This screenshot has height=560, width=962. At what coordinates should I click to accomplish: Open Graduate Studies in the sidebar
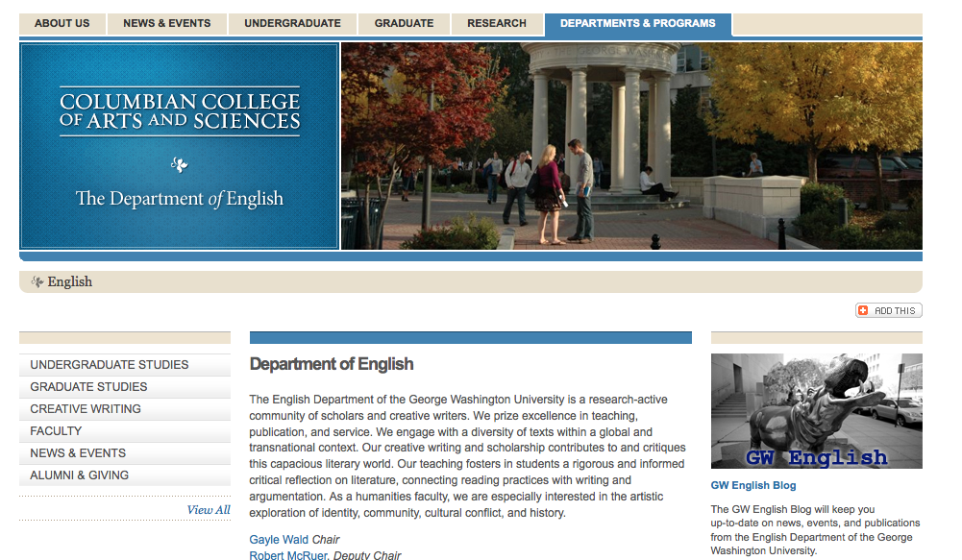pos(125,387)
